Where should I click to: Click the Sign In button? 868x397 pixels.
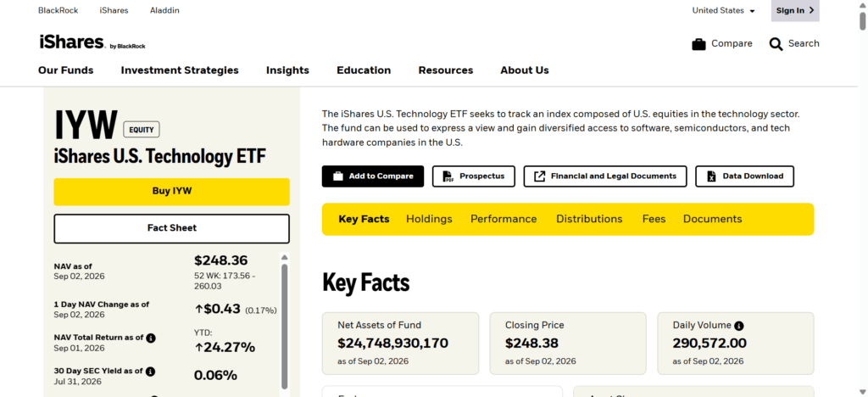point(795,10)
